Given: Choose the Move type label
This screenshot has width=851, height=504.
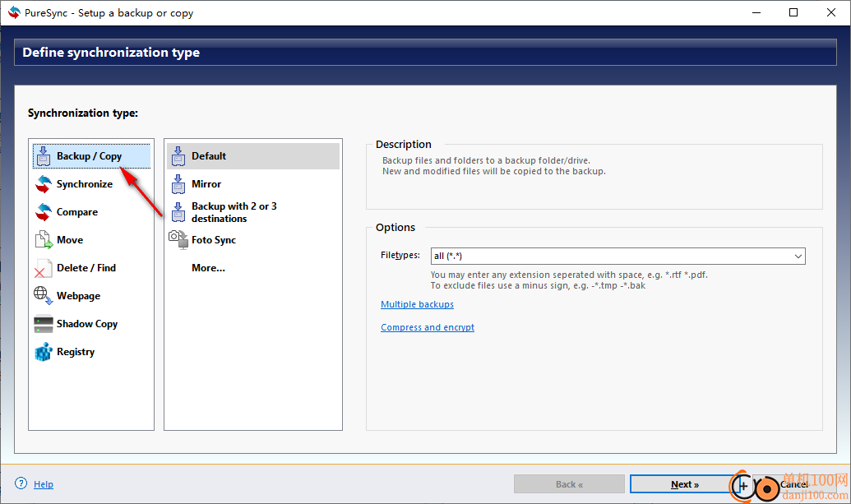Looking at the screenshot, I should pos(70,240).
